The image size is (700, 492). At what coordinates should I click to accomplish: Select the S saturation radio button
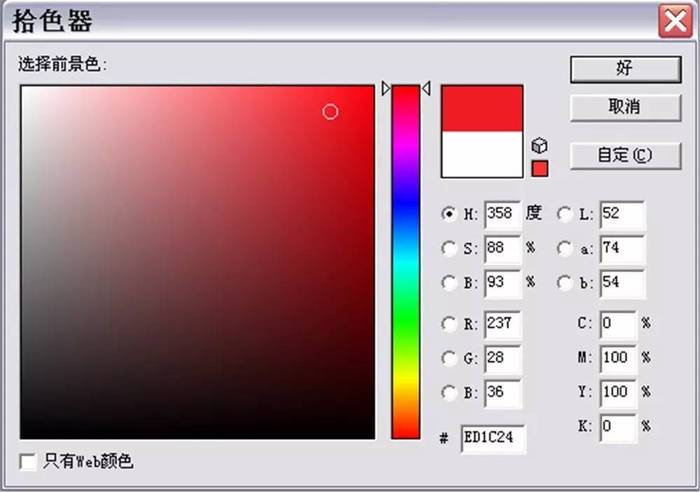click(449, 248)
